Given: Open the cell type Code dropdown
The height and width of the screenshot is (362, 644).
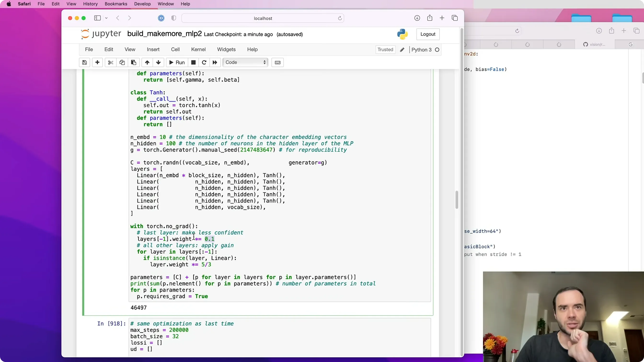Looking at the screenshot, I should pos(245,62).
